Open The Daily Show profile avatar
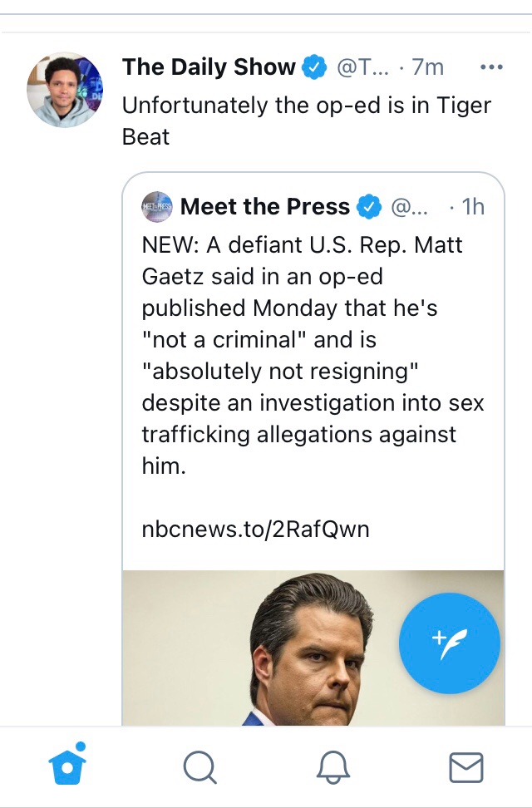The width and height of the screenshot is (532, 808). (65, 90)
